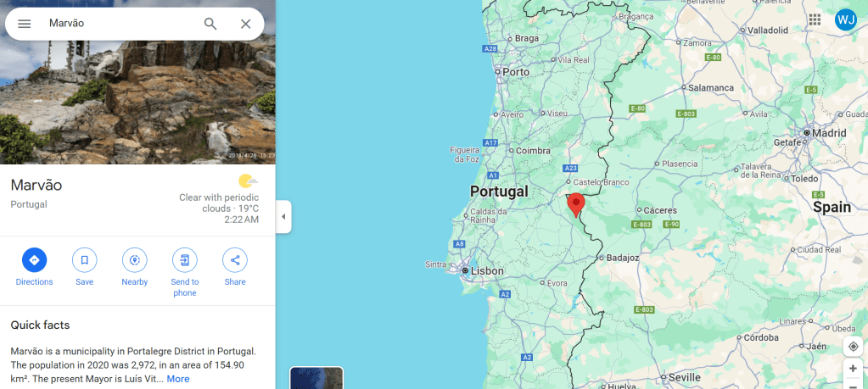Screen dimensions: 868x389
Task: Click the red Marvão map pin
Action: 576,205
